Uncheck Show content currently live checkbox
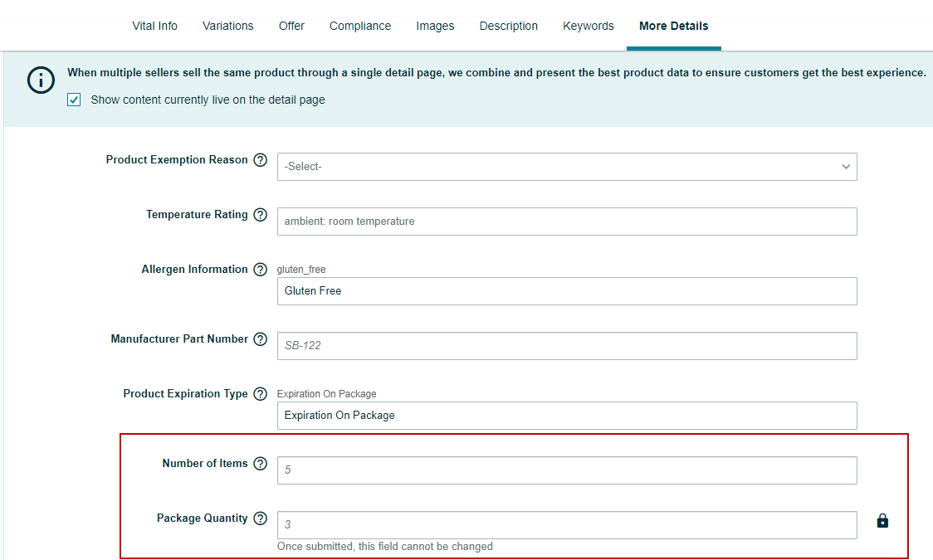 [75, 100]
